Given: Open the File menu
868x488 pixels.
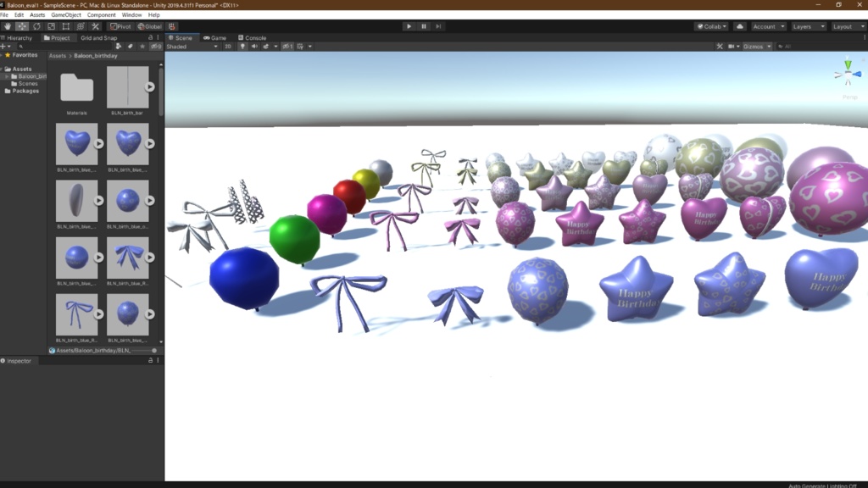Looking at the screenshot, I should pos(4,15).
